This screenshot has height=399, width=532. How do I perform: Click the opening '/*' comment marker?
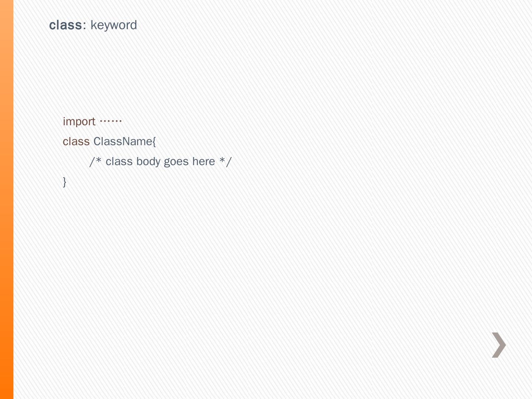point(95,161)
